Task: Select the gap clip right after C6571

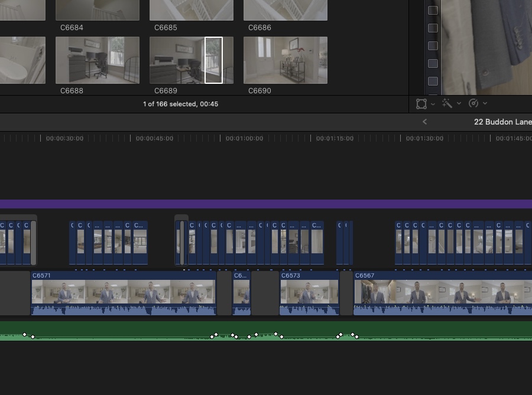Action: coord(224,293)
